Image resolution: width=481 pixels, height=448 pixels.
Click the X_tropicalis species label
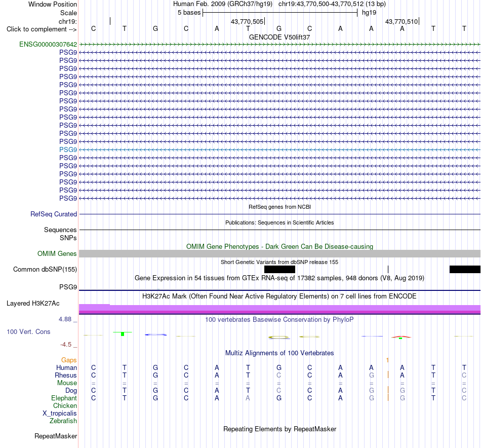coord(60,414)
